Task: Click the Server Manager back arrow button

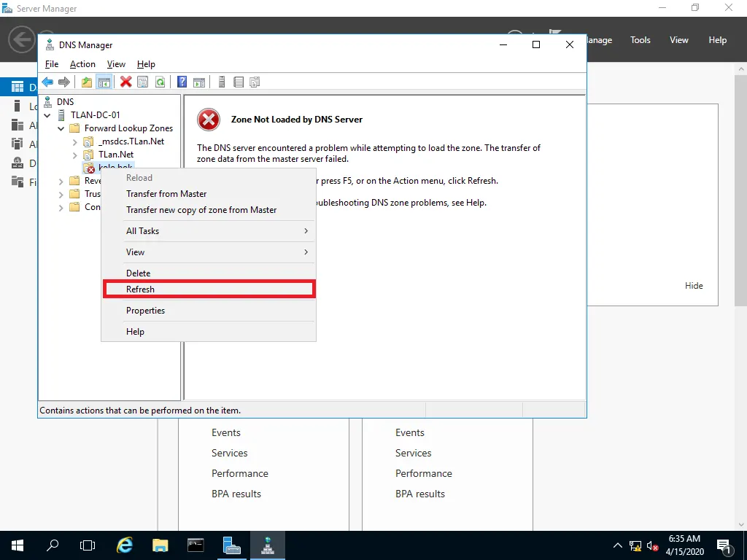Action: 21,39
